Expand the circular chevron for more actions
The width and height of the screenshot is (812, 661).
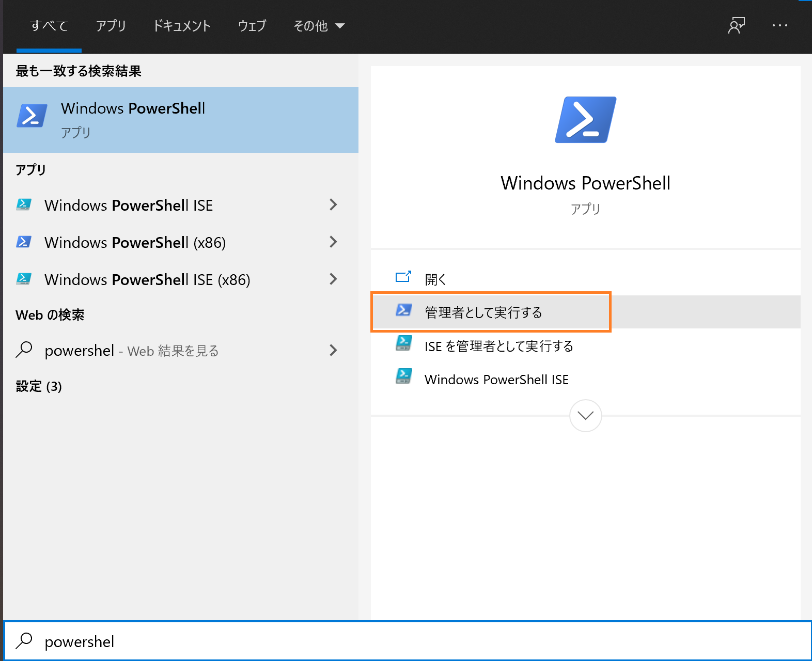click(x=585, y=415)
